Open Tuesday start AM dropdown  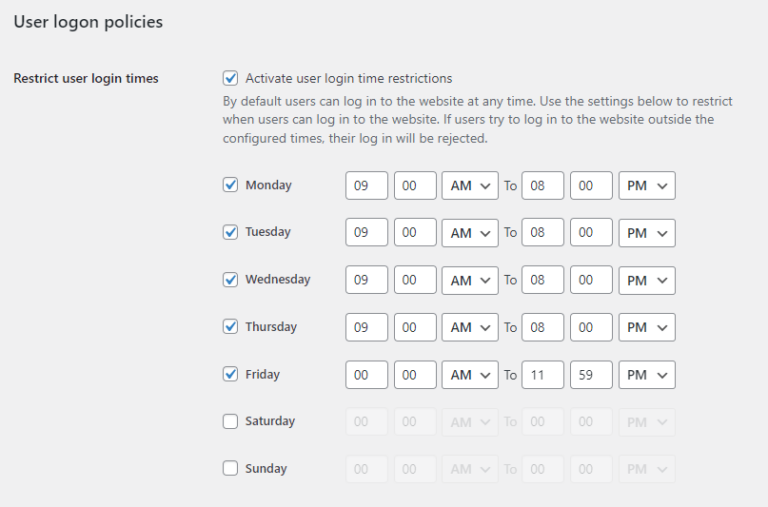click(470, 233)
